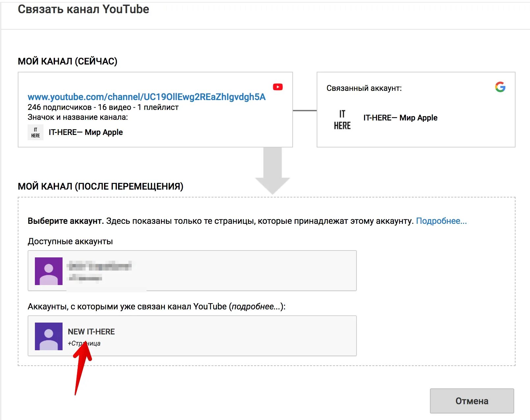Open the youtube.com channel URL link
This screenshot has height=420, width=530.
(146, 97)
